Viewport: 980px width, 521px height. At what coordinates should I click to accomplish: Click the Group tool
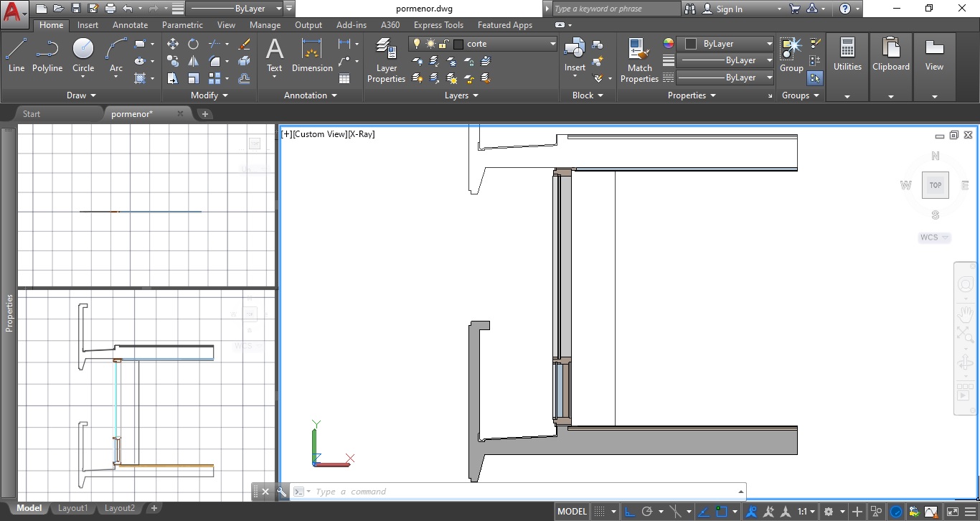pos(791,55)
